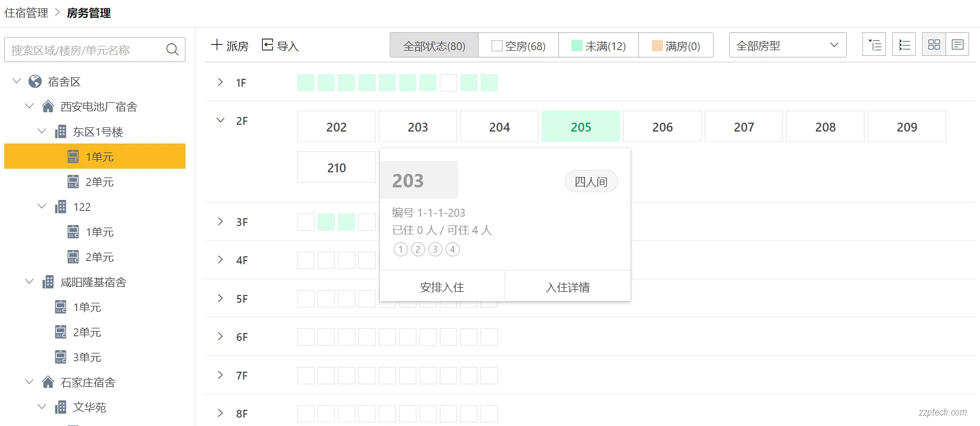The height and width of the screenshot is (426, 980).
Task: Filter rooms by 未满(12) status
Action: (599, 46)
